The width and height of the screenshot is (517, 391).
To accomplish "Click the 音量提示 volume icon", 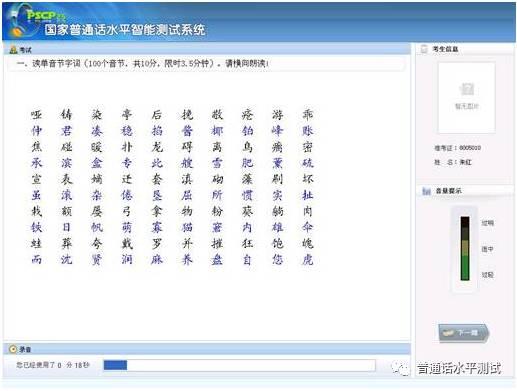I will pos(426,191).
